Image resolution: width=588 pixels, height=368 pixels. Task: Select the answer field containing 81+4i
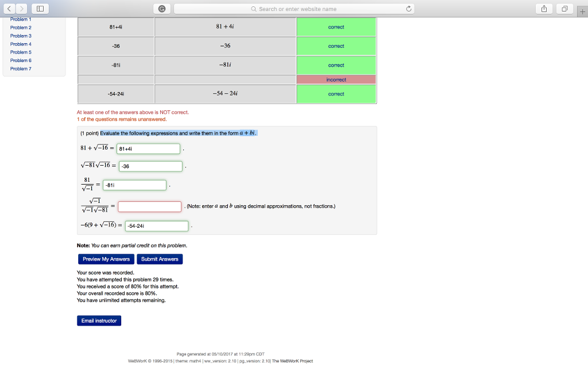[148, 148]
